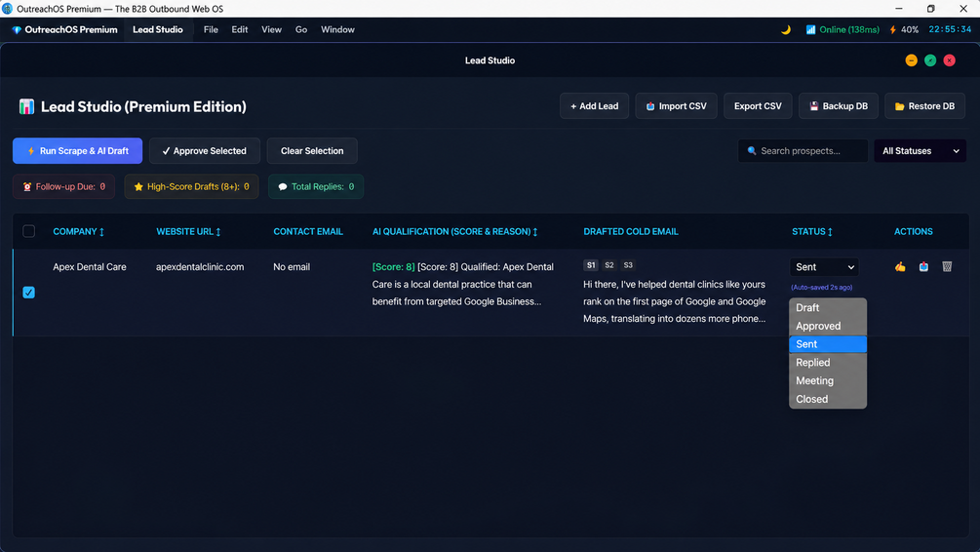Focus the Search prospects input field

click(x=803, y=150)
